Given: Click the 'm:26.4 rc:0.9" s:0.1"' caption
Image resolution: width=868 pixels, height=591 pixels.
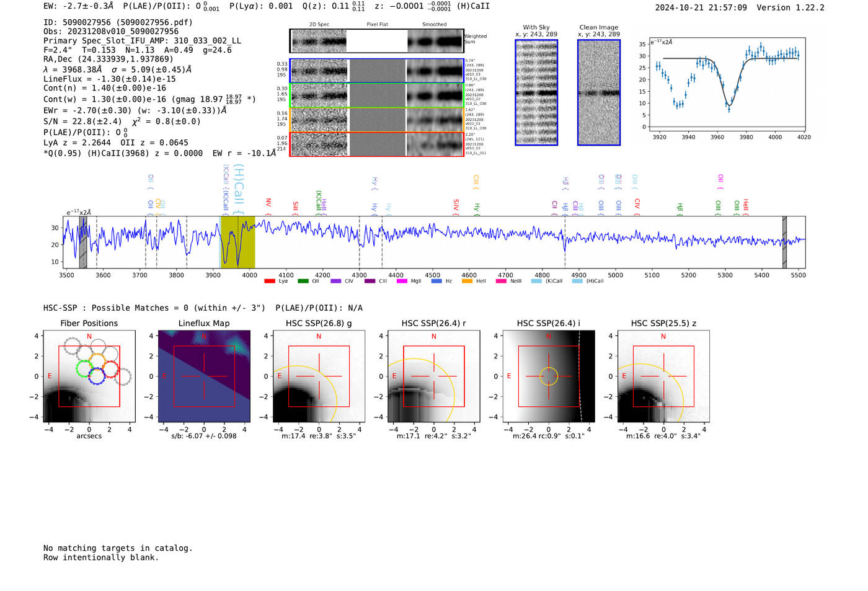Looking at the screenshot, I should [x=549, y=436].
